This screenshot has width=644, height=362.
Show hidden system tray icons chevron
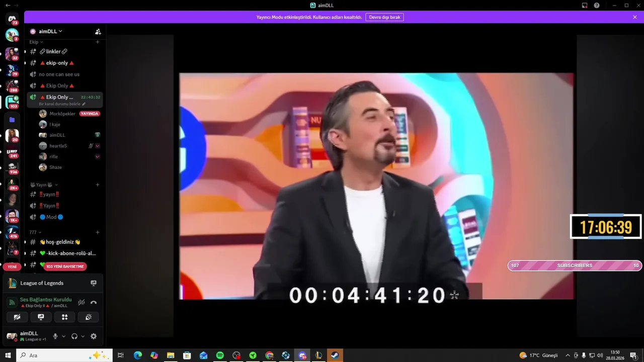[x=568, y=355]
